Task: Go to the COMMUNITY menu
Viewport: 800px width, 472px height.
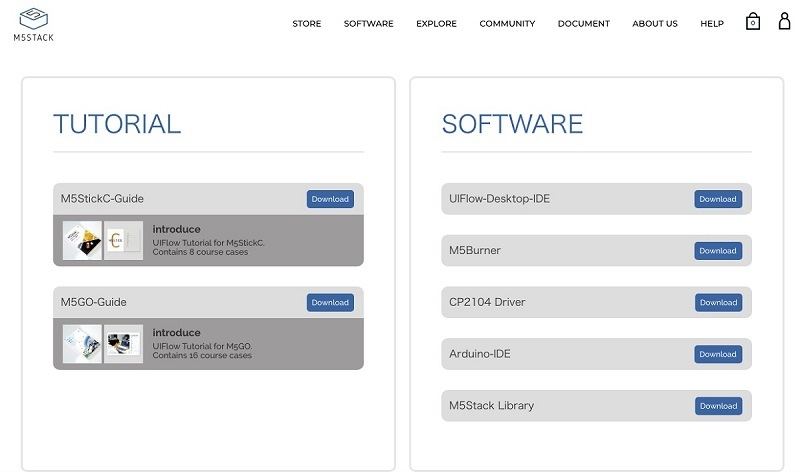Action: pyautogui.click(x=507, y=24)
